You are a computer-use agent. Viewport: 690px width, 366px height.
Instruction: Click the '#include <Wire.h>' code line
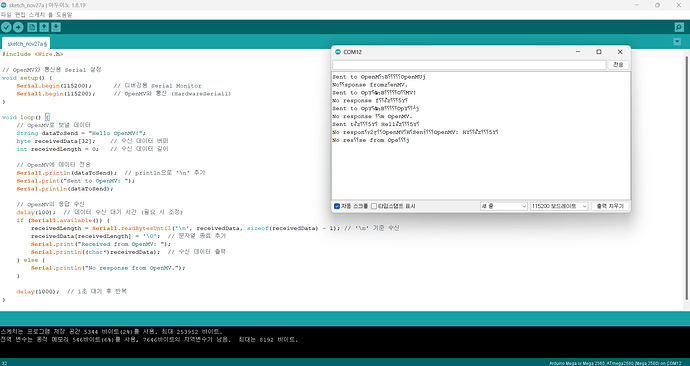pyautogui.click(x=33, y=54)
